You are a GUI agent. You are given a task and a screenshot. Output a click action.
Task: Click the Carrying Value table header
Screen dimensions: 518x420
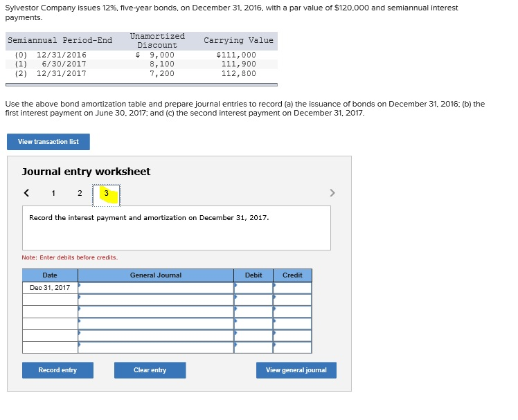point(238,40)
